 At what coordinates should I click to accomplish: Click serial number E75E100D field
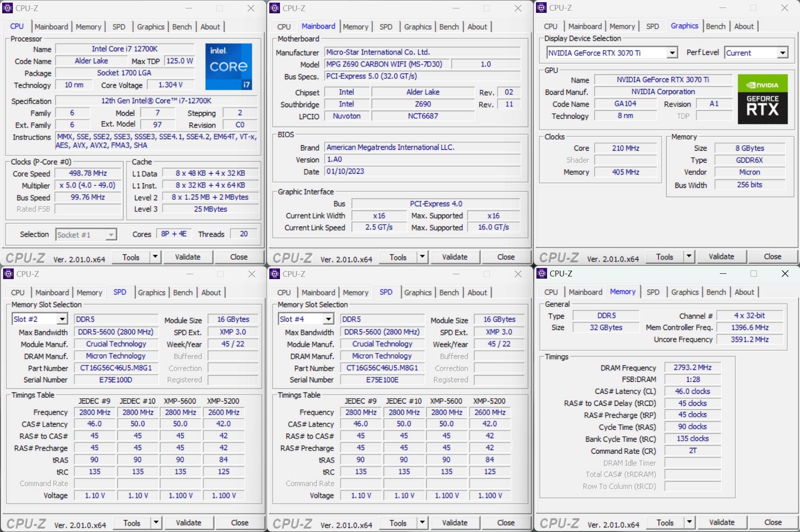coord(116,380)
